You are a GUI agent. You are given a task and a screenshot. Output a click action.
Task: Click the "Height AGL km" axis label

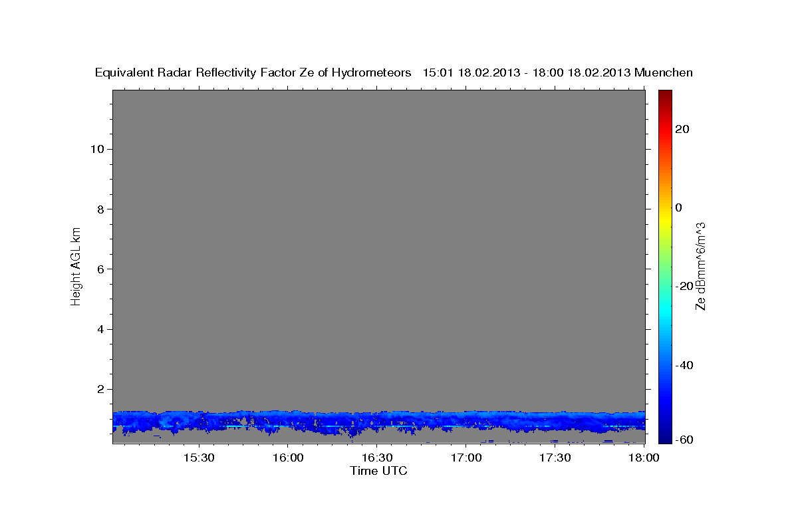pos(76,265)
